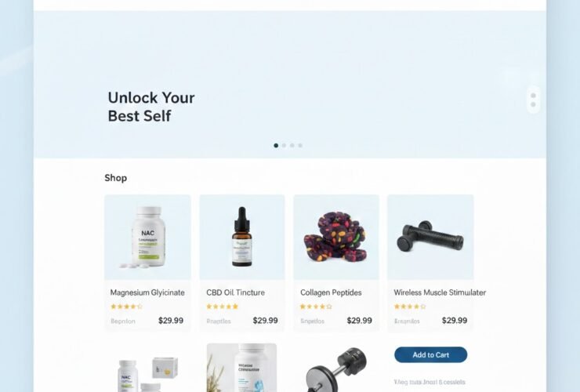Click the Magnesium Glyicinate product title
Screen dimensions: 580x392
coord(147,292)
